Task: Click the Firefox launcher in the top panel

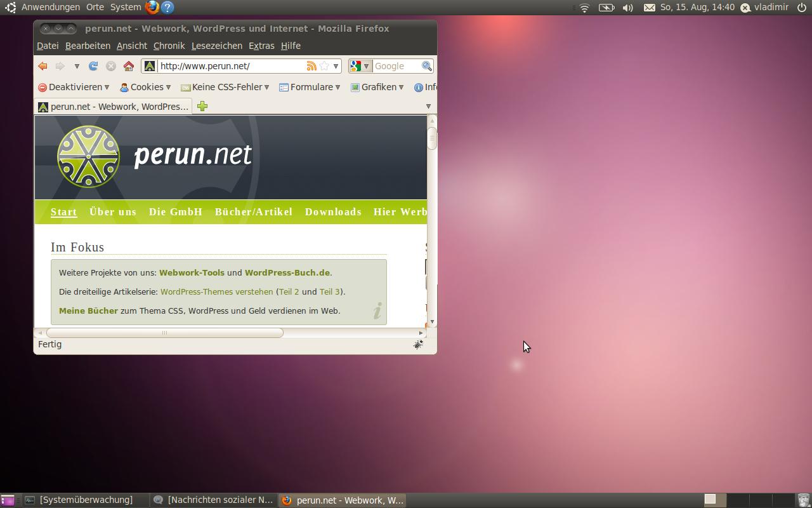Action: click(x=152, y=8)
